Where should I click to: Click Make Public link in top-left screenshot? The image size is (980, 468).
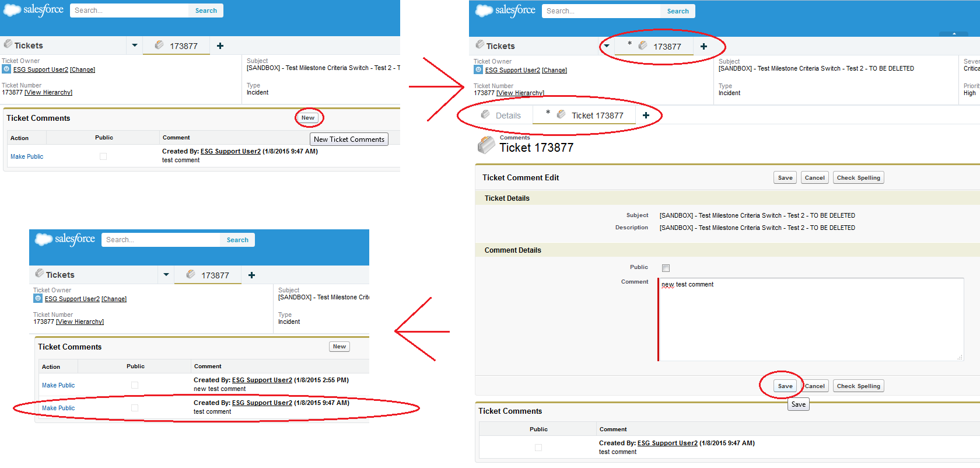(x=27, y=156)
